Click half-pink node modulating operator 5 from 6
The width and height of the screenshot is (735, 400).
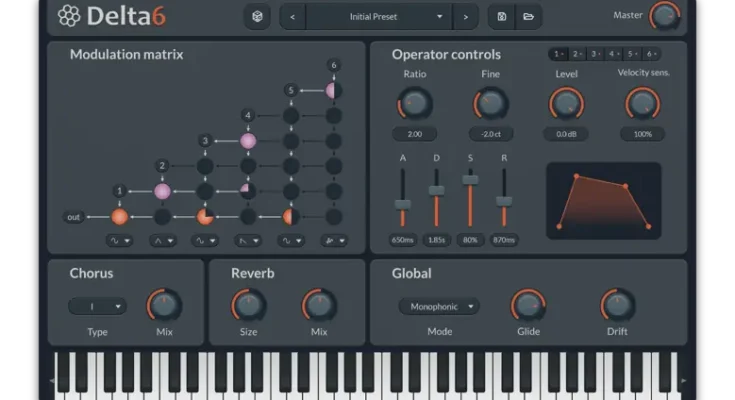pyautogui.click(x=333, y=91)
